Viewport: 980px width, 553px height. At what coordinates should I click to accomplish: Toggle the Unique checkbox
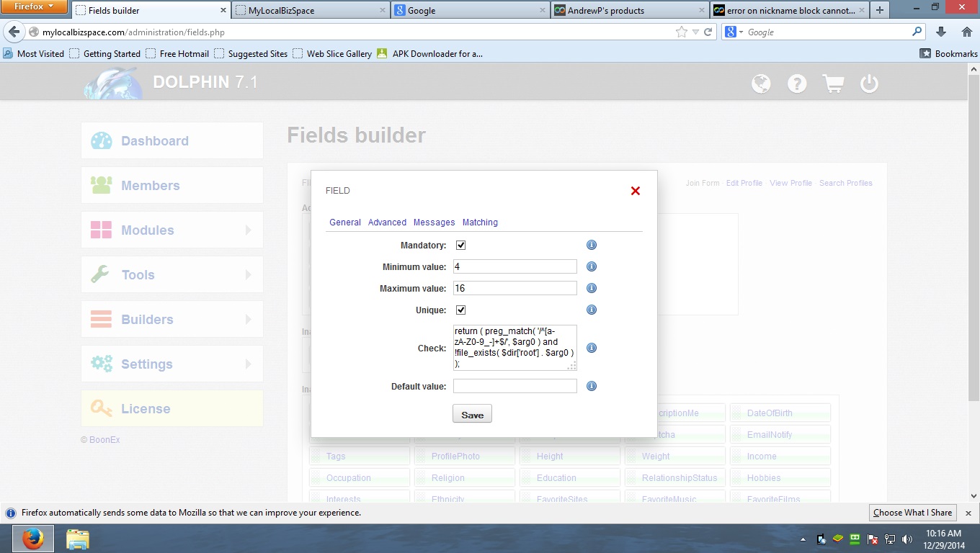click(461, 310)
